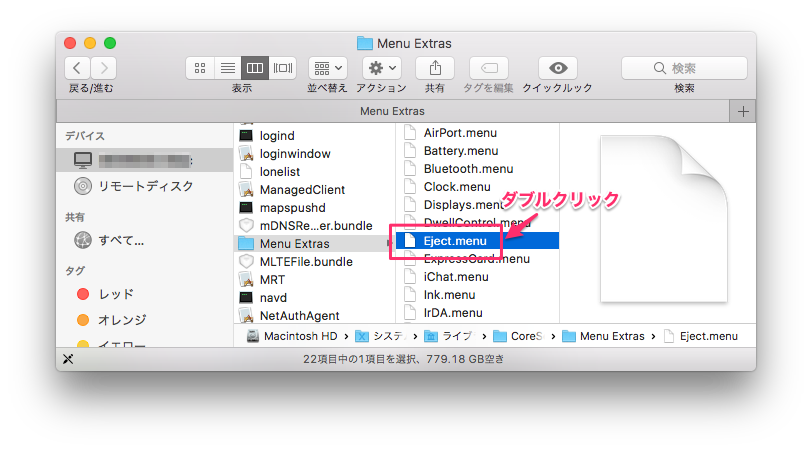The image size is (812, 451).
Task: Select すべて… under 共有
Action: 145,240
